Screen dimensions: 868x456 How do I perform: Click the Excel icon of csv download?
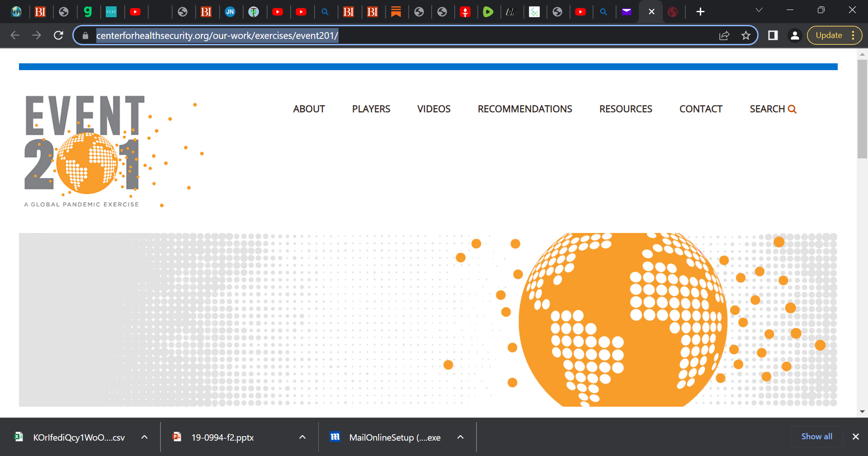19,437
